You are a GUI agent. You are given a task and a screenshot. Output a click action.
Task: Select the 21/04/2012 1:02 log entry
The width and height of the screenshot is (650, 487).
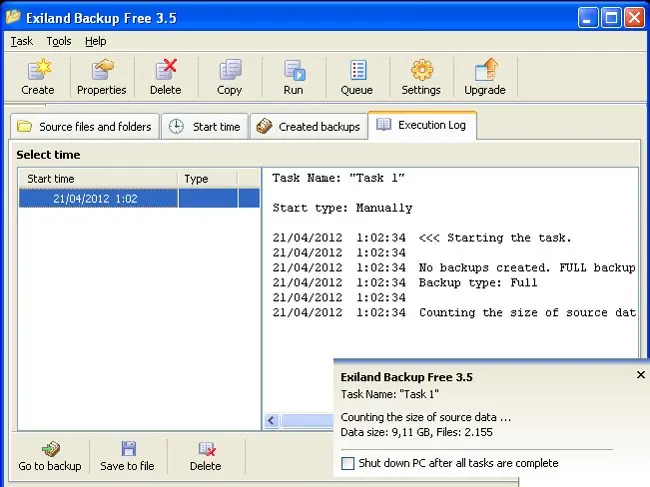tap(95, 199)
